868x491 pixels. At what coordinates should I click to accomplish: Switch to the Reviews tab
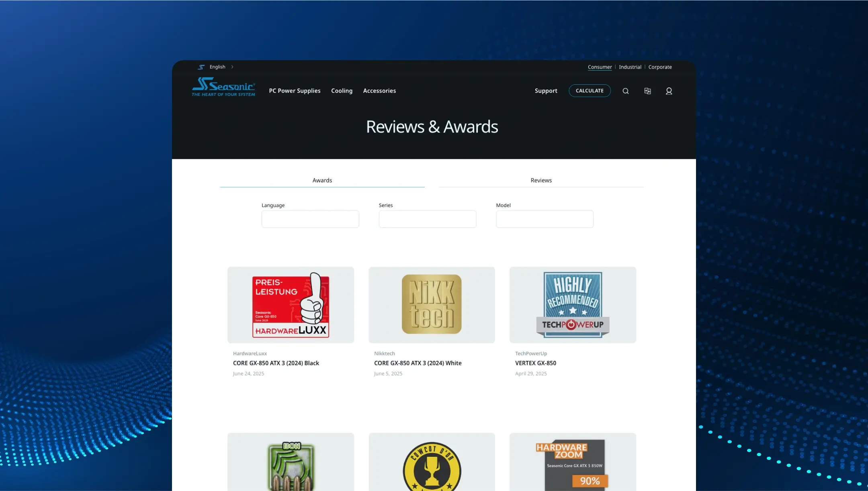(541, 180)
